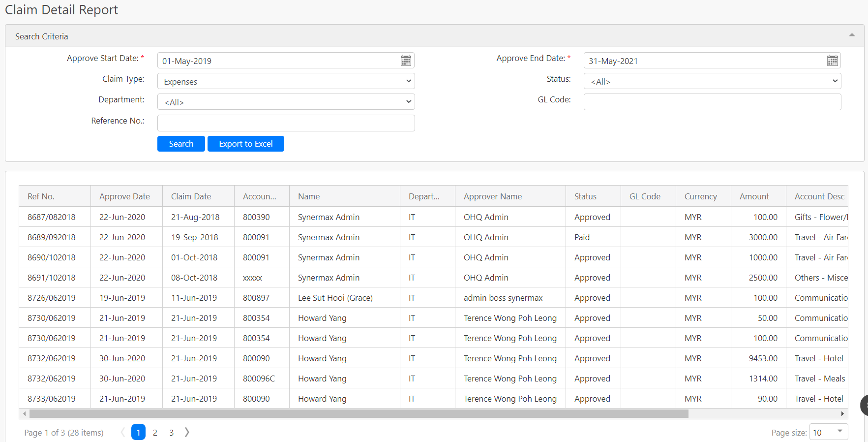Click account code 800390

(x=256, y=217)
